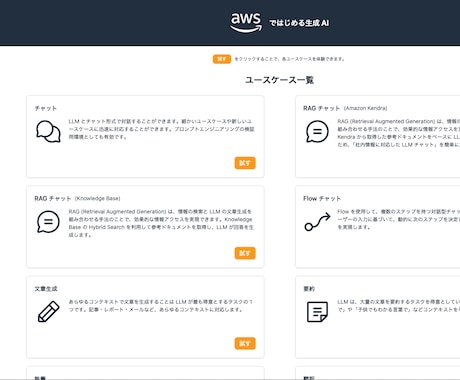Viewport: 460px width, 380px height.
Task: Open RAG チャット (Knowledge Base) via 試す button
Action: click(245, 253)
